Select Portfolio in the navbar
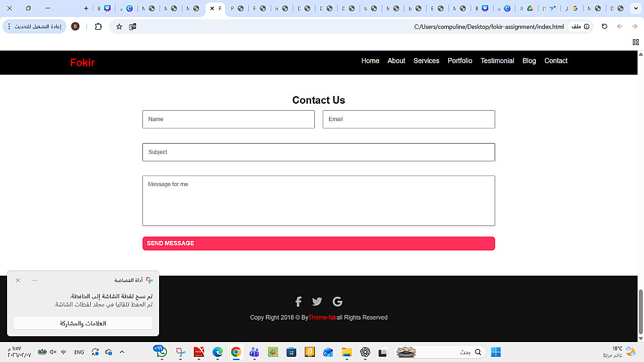 pyautogui.click(x=460, y=61)
